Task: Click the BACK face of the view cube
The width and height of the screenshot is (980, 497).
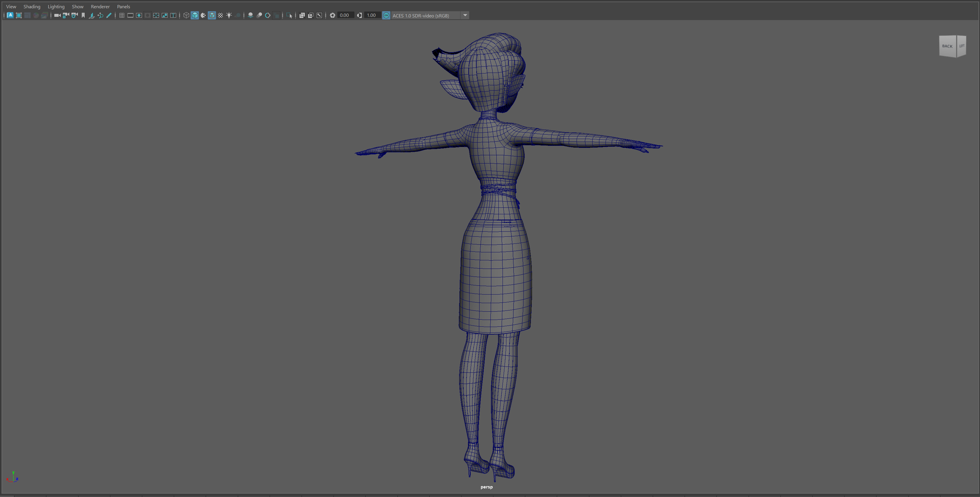Action: pyautogui.click(x=947, y=46)
